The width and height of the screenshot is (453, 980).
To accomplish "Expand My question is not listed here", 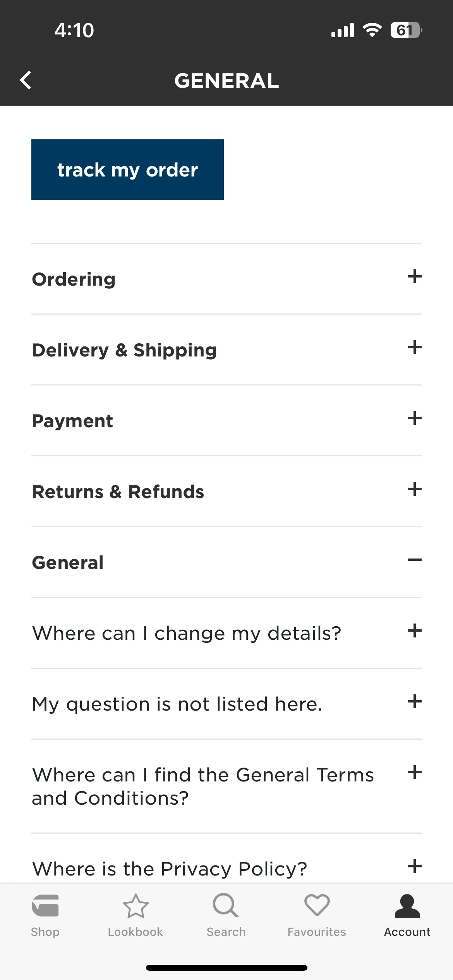I will [226, 704].
